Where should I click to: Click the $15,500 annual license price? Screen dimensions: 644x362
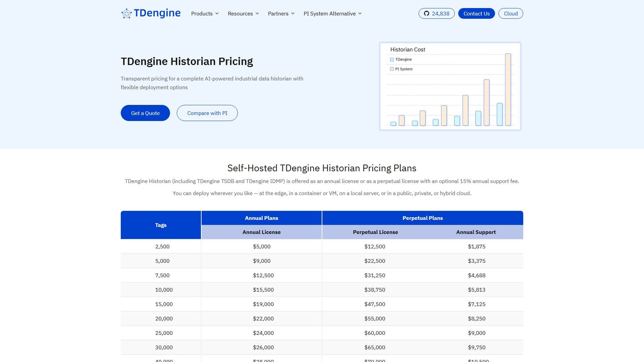point(263,290)
